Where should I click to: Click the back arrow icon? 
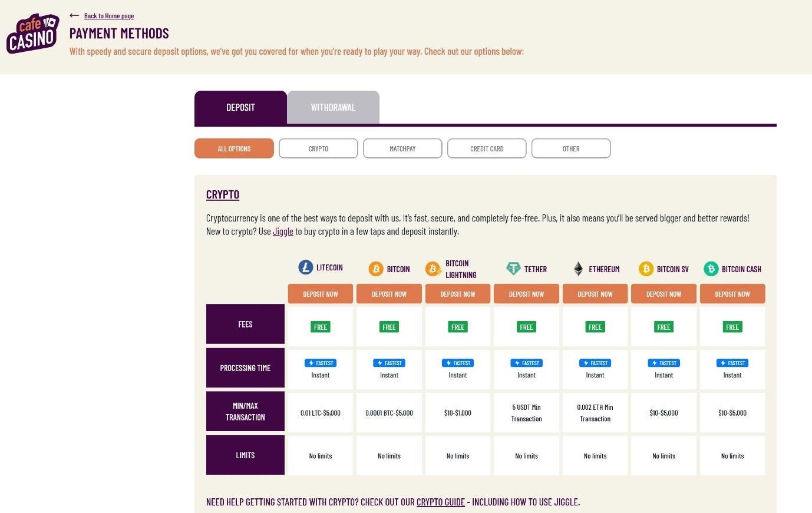pos(74,15)
